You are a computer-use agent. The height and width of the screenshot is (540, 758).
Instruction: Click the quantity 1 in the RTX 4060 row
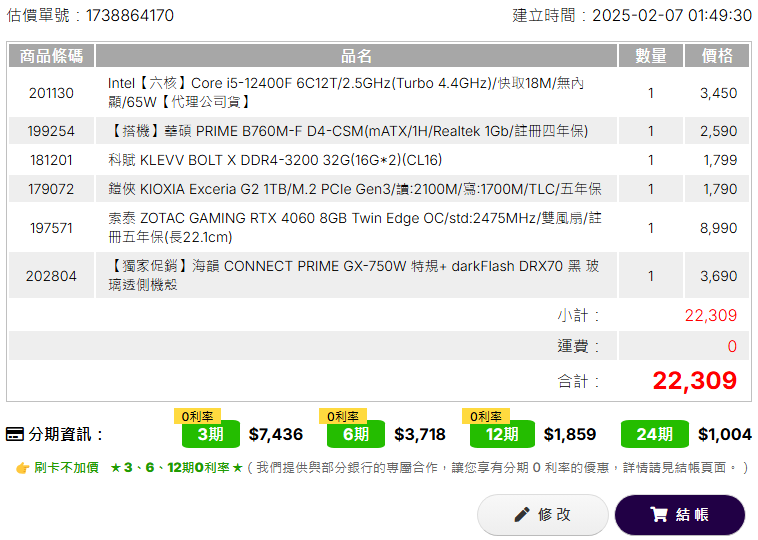point(651,228)
